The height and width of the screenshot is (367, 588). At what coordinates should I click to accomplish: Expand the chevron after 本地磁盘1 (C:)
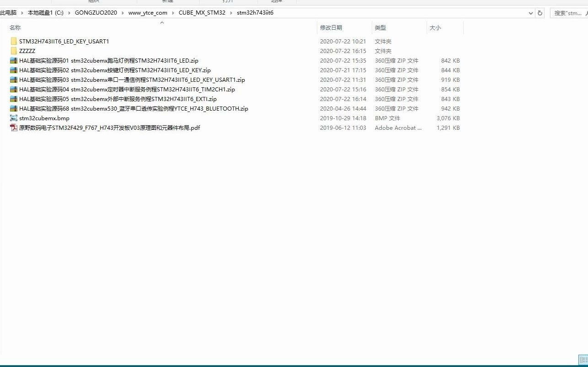click(69, 13)
